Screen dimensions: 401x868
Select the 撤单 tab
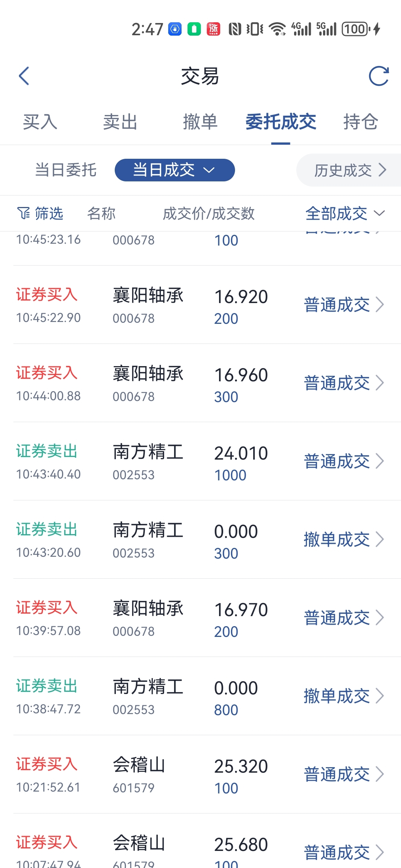coord(200,122)
